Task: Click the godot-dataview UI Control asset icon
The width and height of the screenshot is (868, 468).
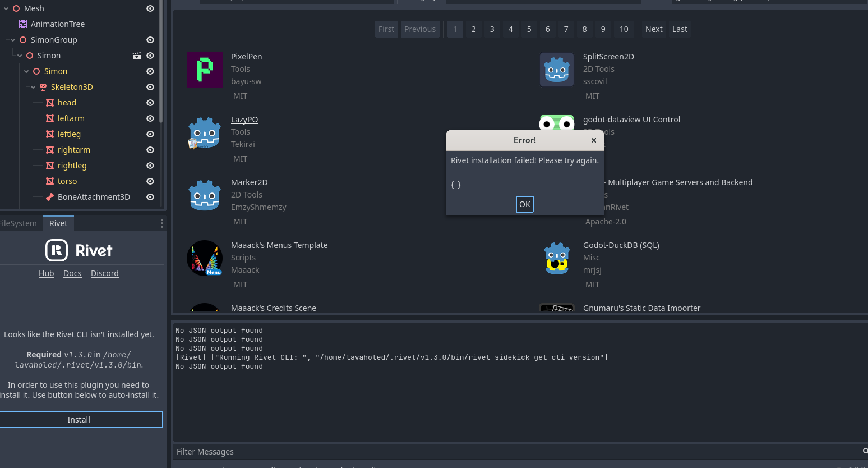Action: 557,122
